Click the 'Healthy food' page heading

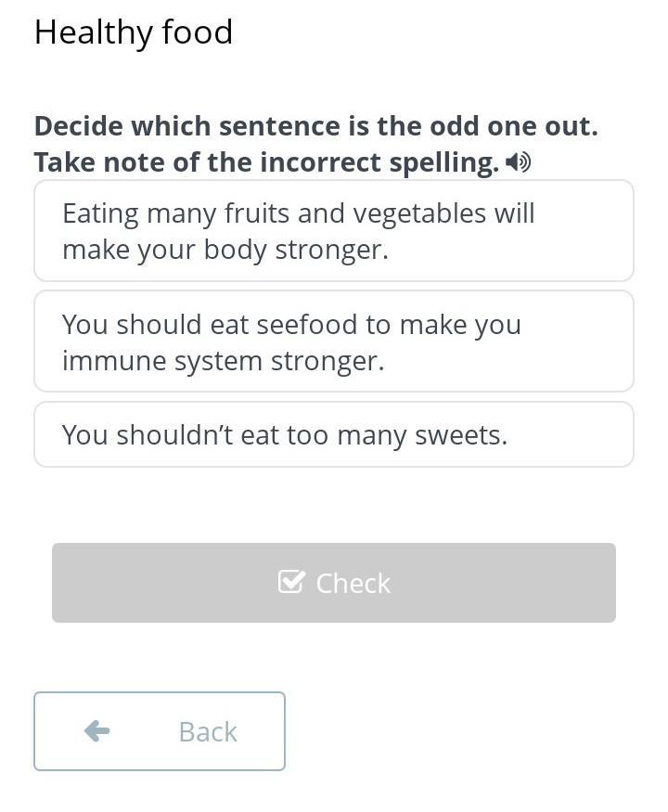[134, 32]
